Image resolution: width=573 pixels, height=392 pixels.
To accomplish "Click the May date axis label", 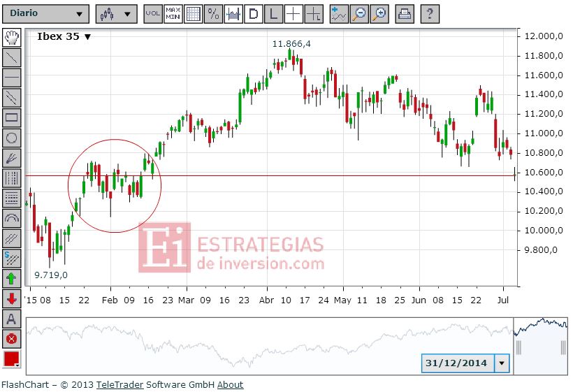I will pos(342,300).
